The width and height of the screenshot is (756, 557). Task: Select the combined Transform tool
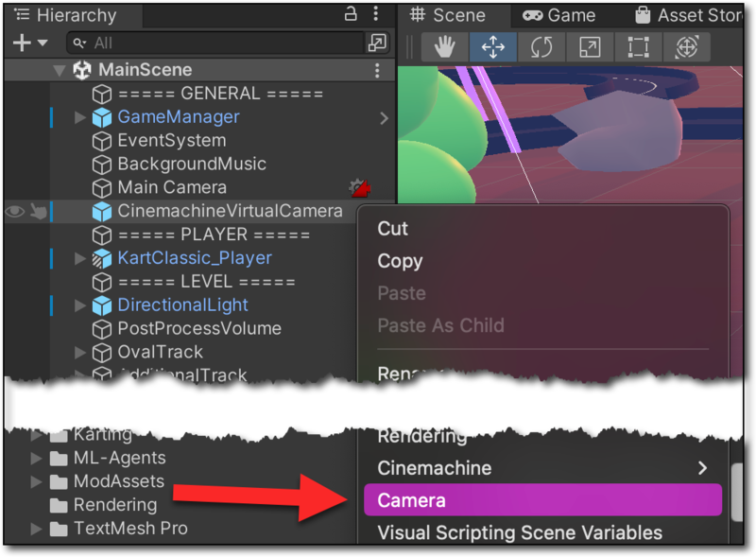point(686,47)
